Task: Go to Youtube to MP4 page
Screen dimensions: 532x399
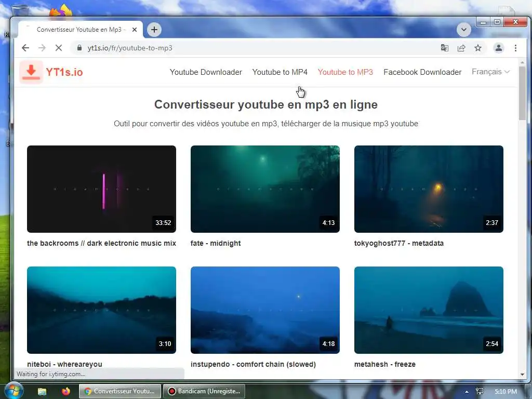Action: 280,72
